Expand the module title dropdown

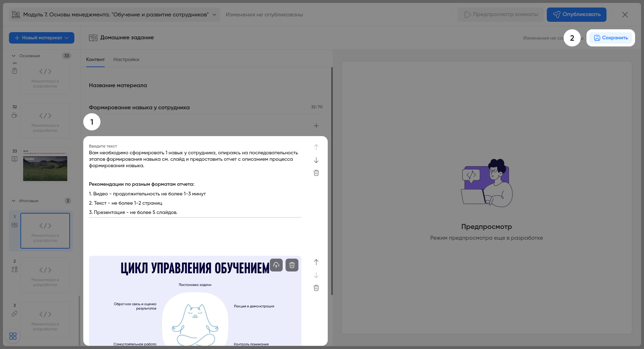[x=214, y=15]
